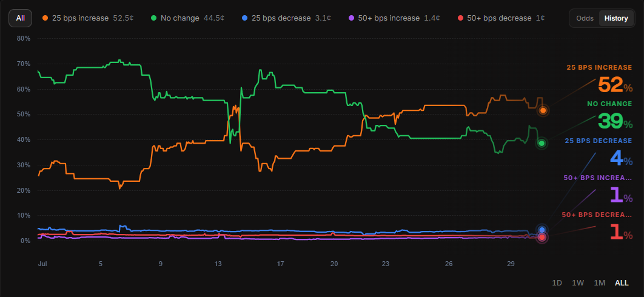Click the NO CHANGE 39% label

pyautogui.click(x=609, y=116)
